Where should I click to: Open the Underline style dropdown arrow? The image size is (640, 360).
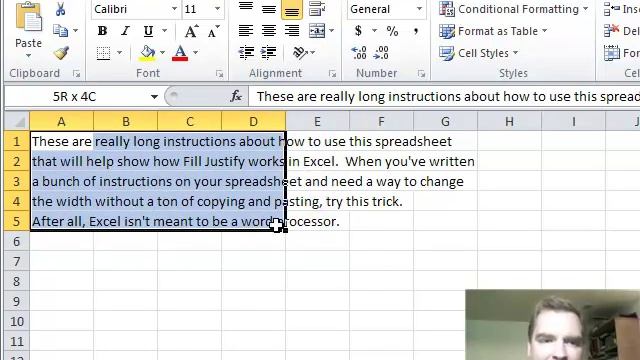click(x=164, y=31)
